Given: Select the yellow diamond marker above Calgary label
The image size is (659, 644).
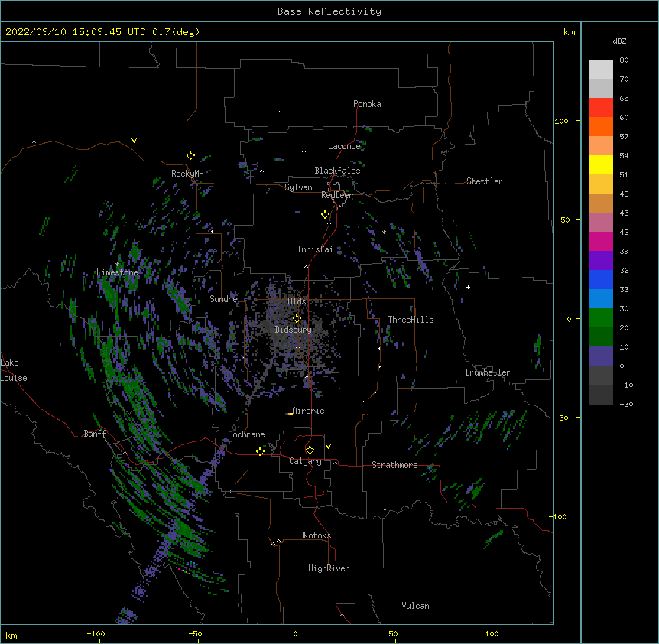Looking at the screenshot, I should point(310,450).
